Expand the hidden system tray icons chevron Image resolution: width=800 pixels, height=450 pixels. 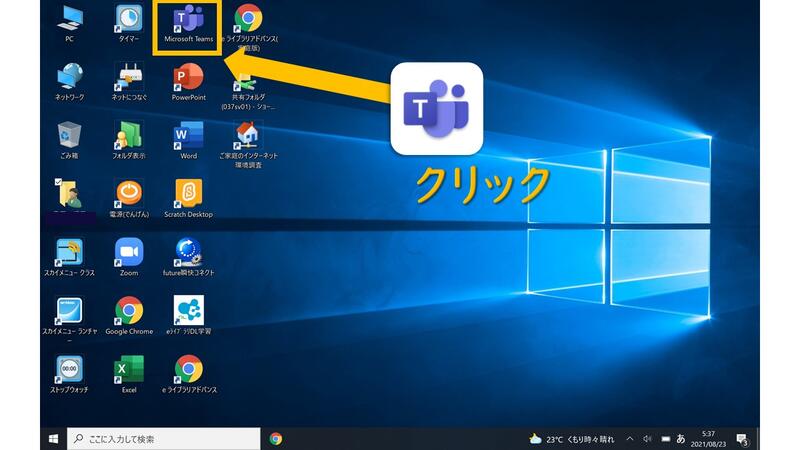629,438
